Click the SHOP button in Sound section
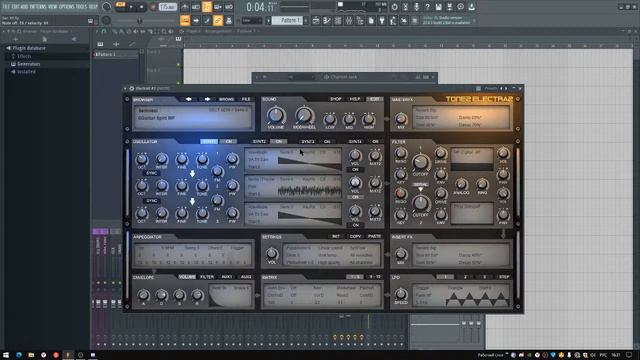640x360 pixels. click(x=336, y=99)
